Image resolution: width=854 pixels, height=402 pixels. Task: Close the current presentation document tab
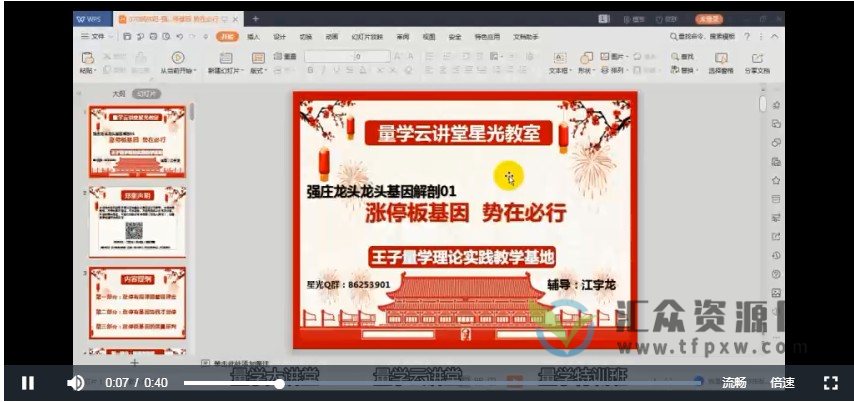(235, 19)
